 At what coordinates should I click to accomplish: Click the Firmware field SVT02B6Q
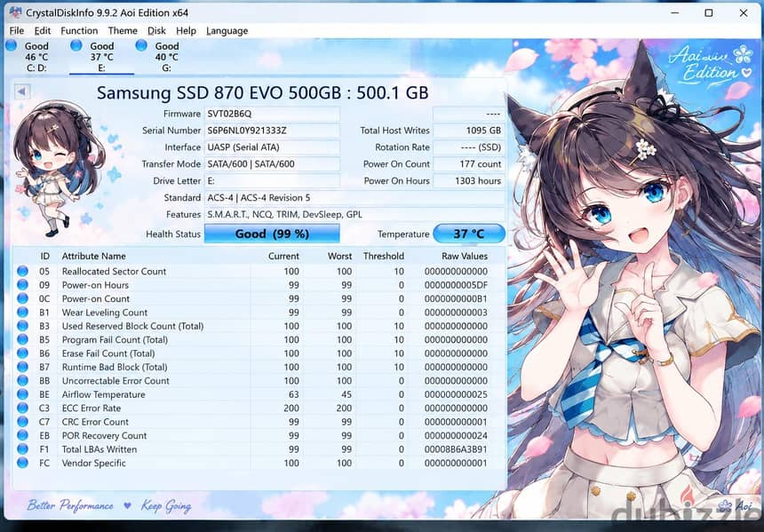coord(272,114)
